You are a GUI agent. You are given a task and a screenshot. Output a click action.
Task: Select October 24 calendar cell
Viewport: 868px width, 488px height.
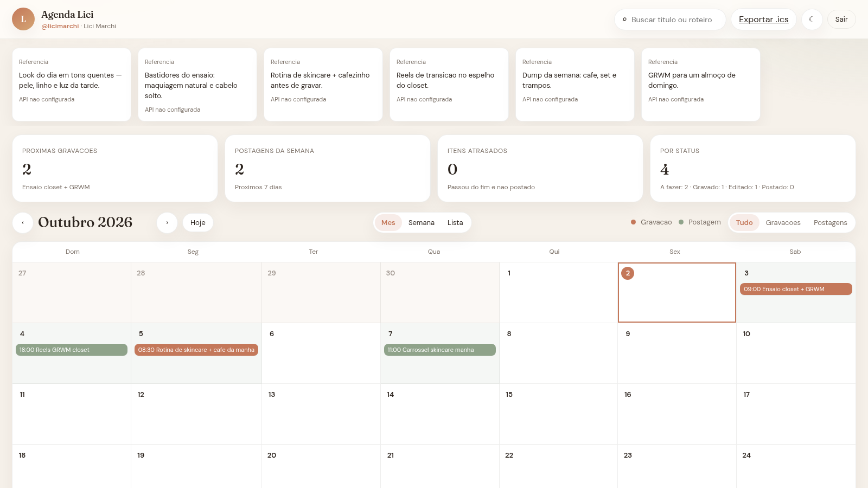tap(796, 466)
